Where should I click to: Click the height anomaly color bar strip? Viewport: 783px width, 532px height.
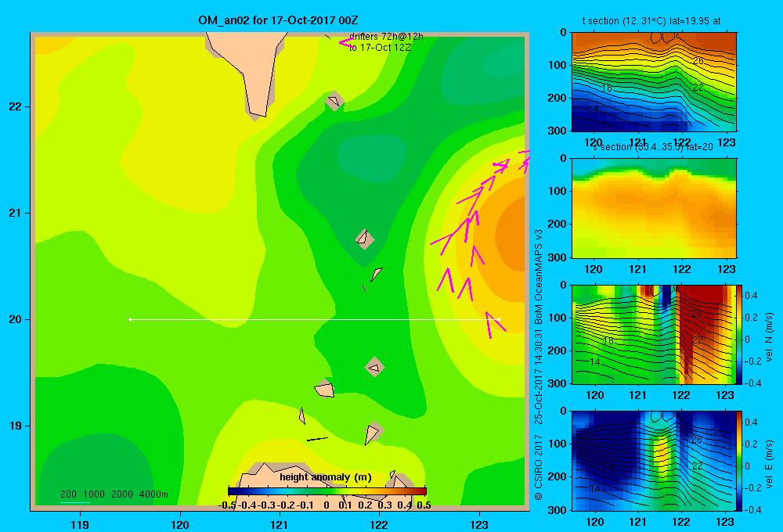[327, 491]
